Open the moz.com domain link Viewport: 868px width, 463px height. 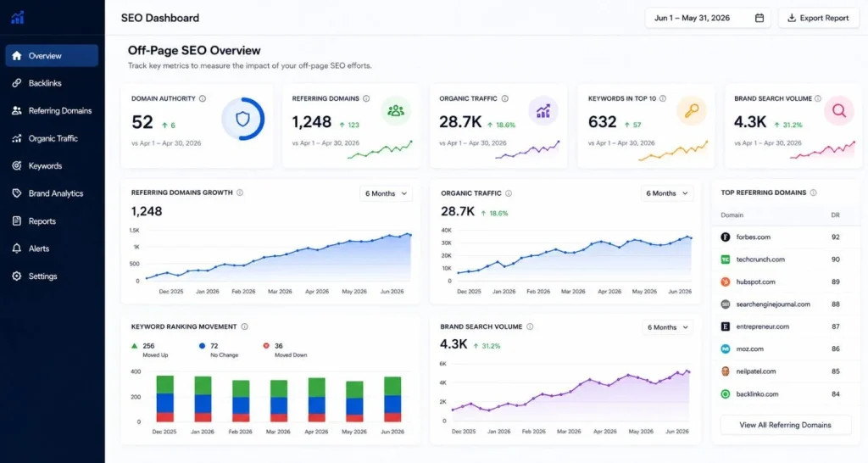(x=749, y=349)
